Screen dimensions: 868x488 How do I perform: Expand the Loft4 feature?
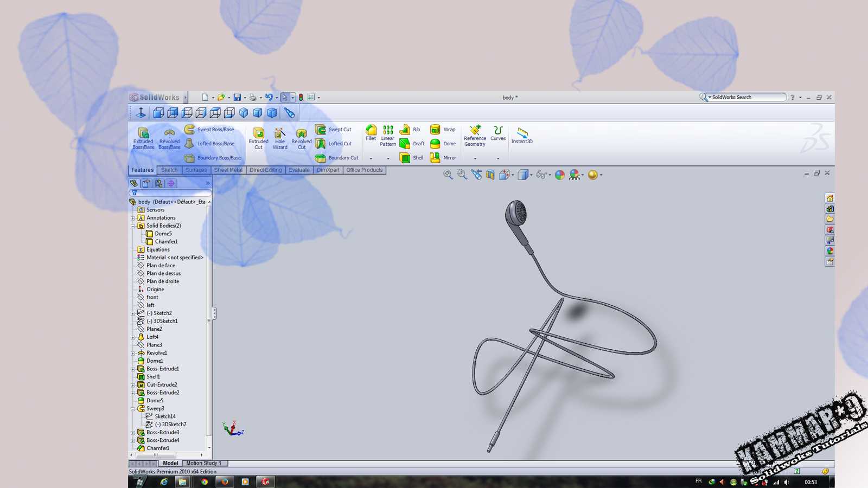pos(133,337)
